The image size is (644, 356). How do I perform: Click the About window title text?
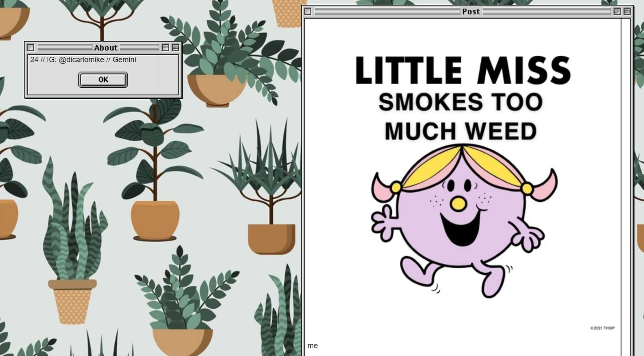(x=106, y=48)
